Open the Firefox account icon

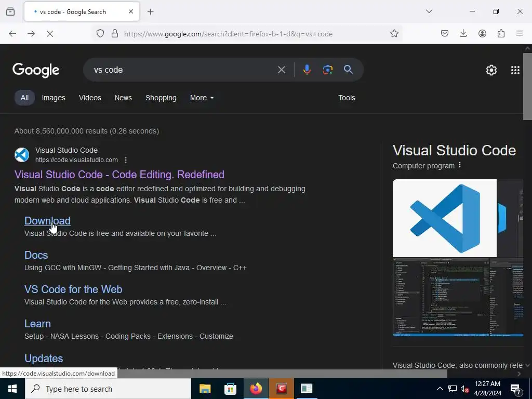(x=483, y=33)
